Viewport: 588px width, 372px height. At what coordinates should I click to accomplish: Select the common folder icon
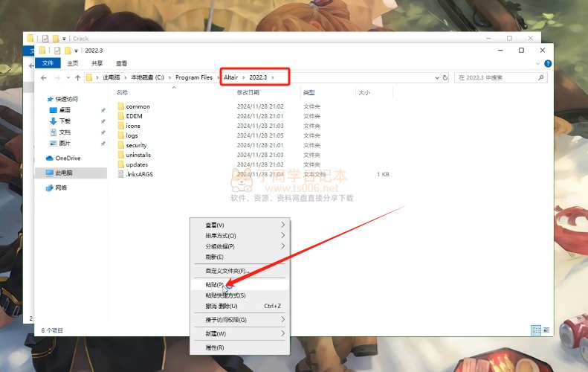(120, 106)
